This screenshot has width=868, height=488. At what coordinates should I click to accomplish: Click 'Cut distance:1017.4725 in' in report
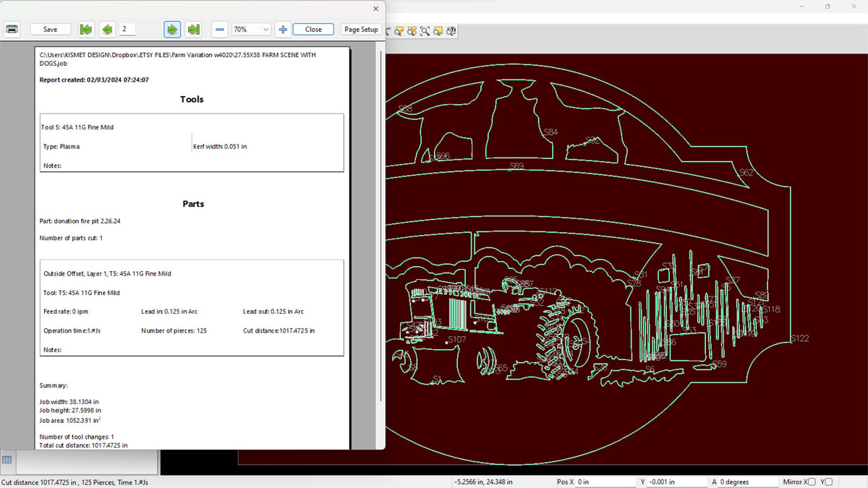[279, 330]
